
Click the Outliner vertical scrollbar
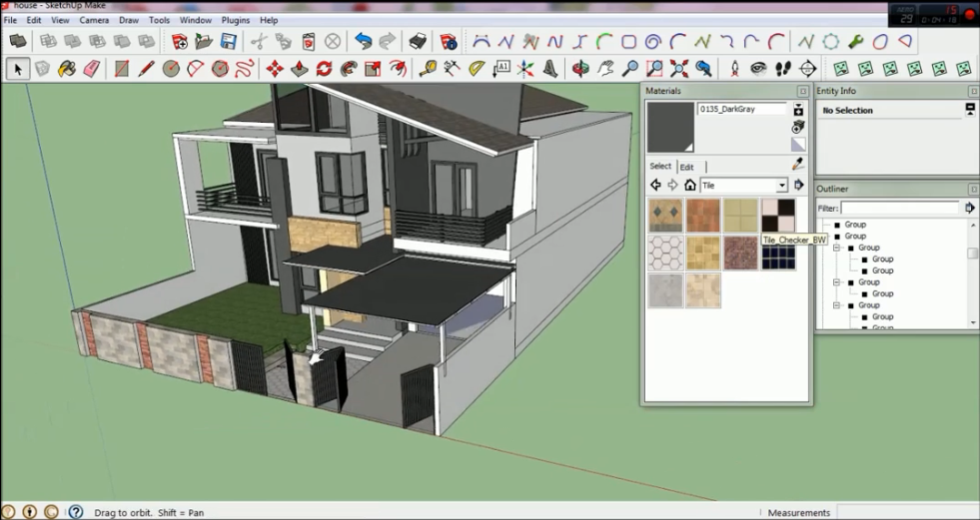pos(972,272)
